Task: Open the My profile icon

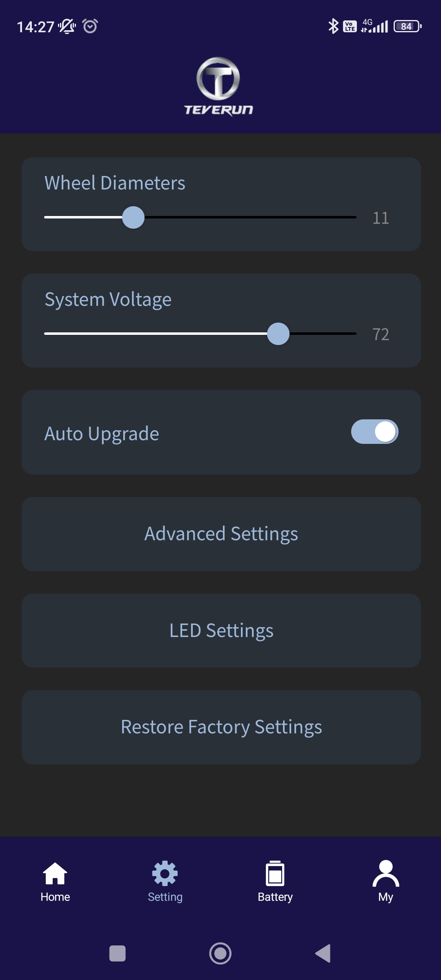Action: pos(385,874)
